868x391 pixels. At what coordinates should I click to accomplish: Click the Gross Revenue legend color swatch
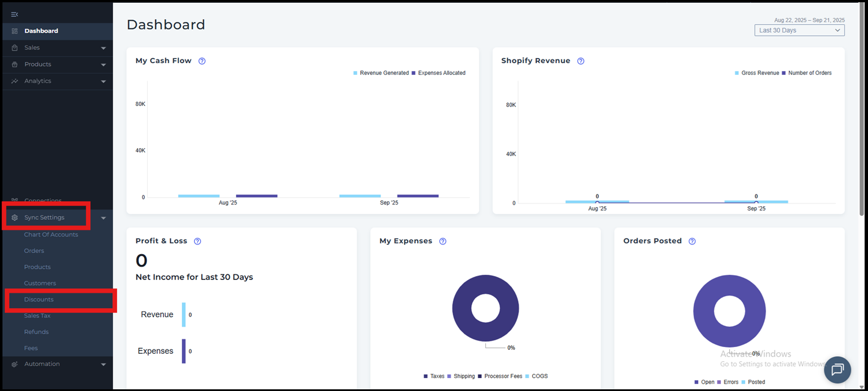pyautogui.click(x=737, y=73)
